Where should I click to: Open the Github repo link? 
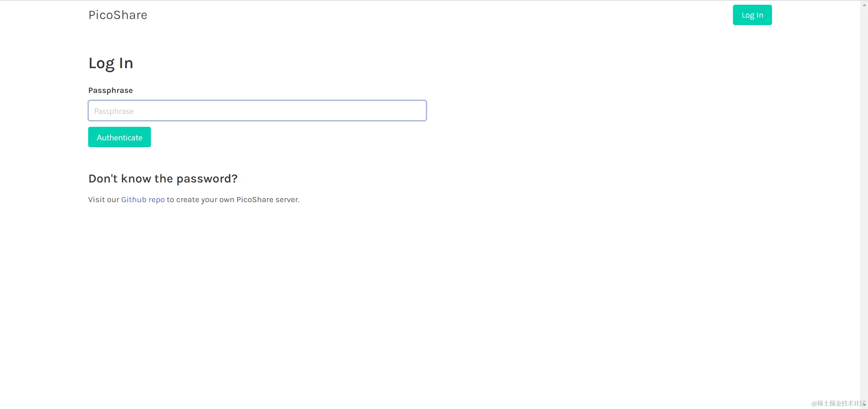[143, 199]
